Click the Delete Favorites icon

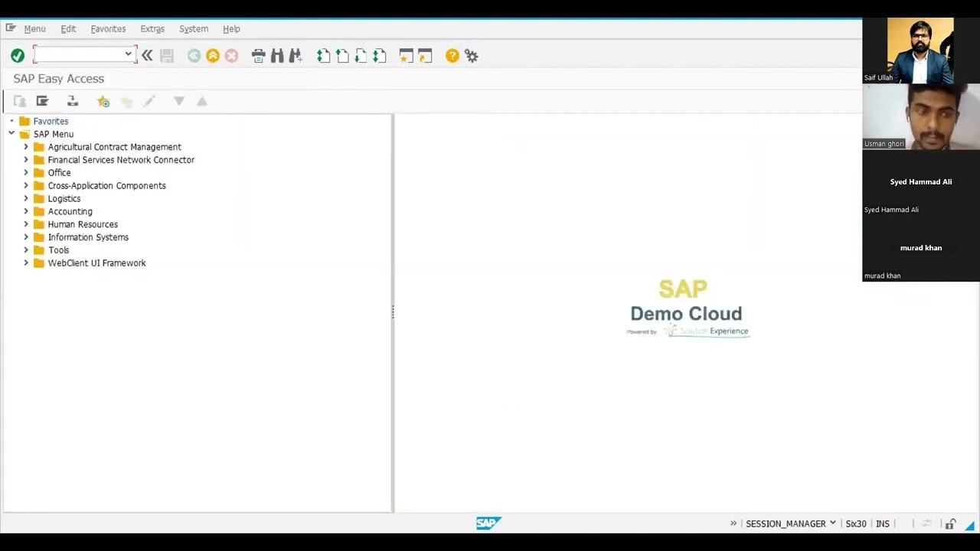pyautogui.click(x=126, y=101)
